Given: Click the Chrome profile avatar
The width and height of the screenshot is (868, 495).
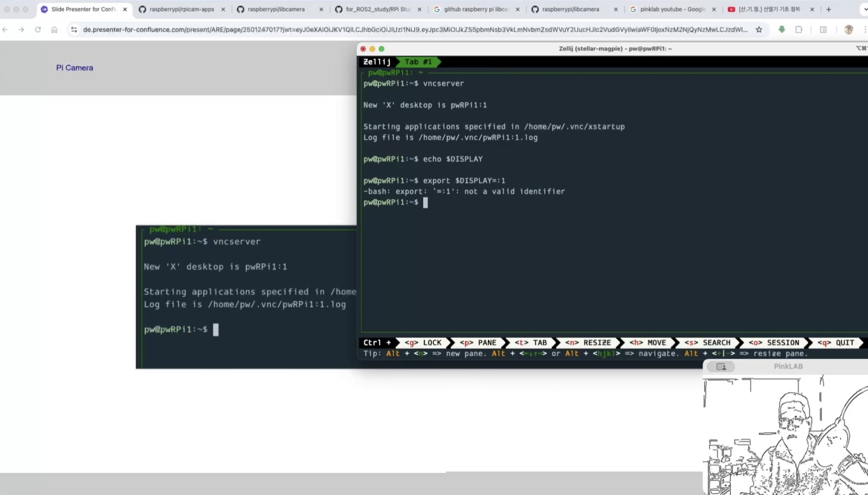Looking at the screenshot, I should pos(849,29).
